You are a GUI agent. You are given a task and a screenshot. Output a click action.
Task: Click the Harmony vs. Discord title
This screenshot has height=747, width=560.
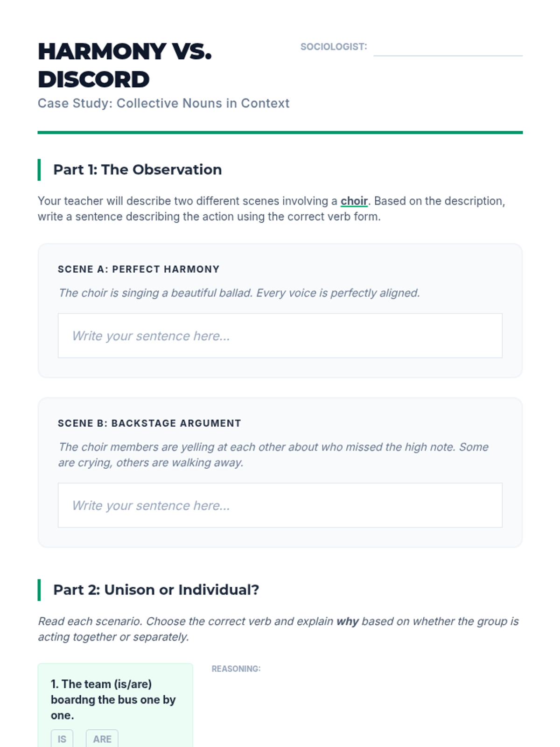click(x=125, y=65)
